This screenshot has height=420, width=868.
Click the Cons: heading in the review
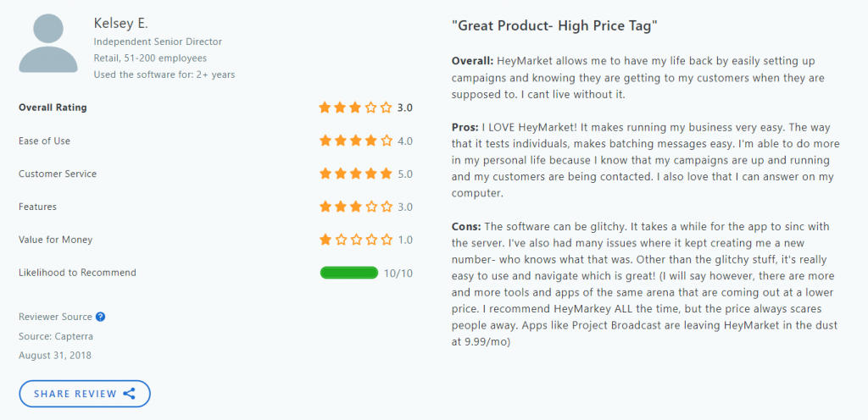(467, 227)
